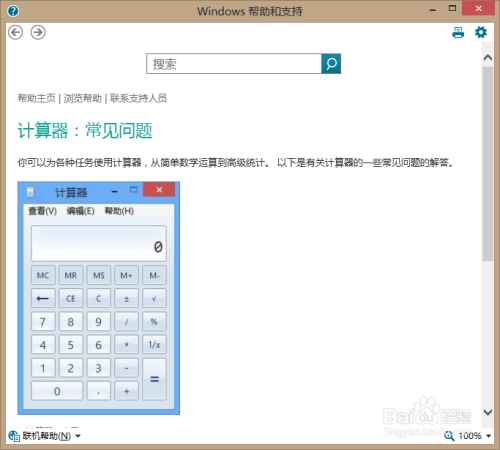Open the 联系支持人员 link
The image size is (500, 450).
click(x=138, y=98)
